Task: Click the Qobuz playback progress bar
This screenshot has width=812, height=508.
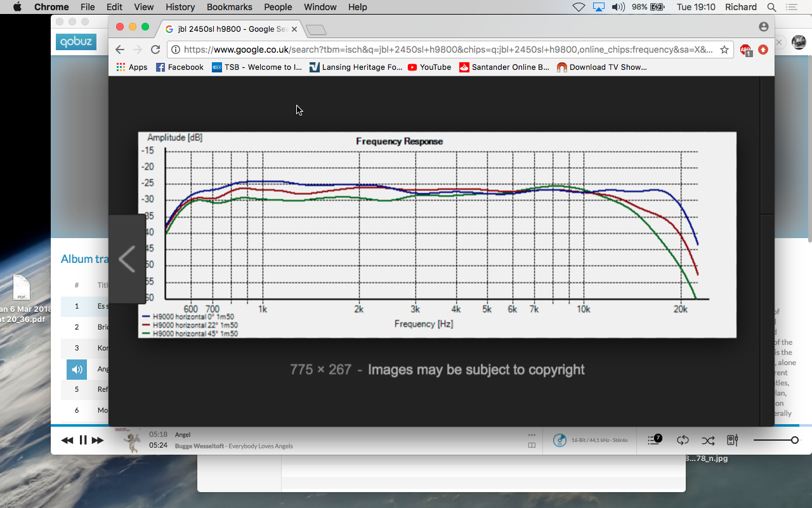Action: coord(431,425)
